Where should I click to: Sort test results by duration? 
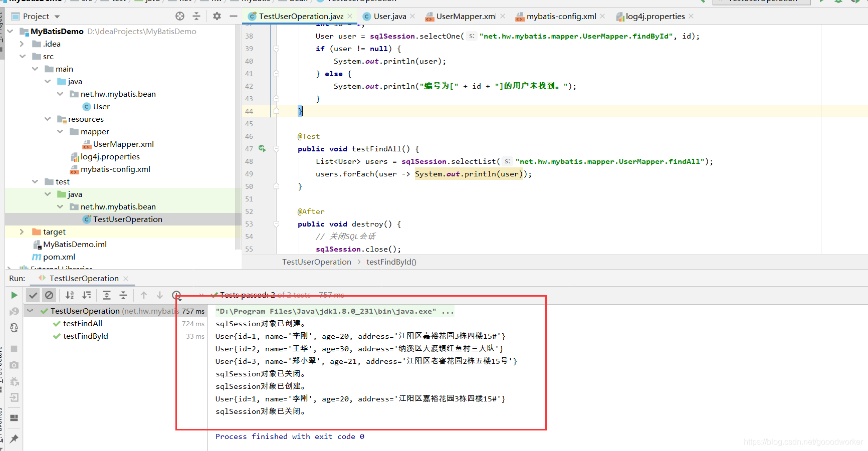point(87,295)
